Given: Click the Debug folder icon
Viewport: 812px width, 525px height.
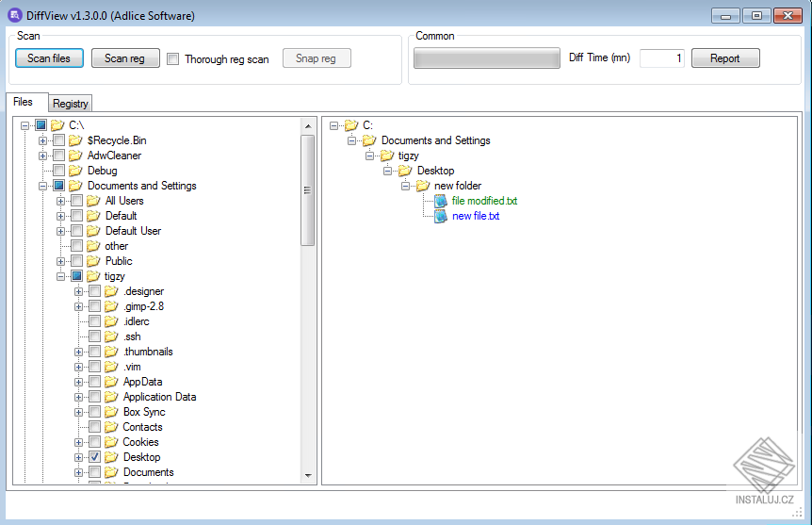Looking at the screenshot, I should click(75, 171).
